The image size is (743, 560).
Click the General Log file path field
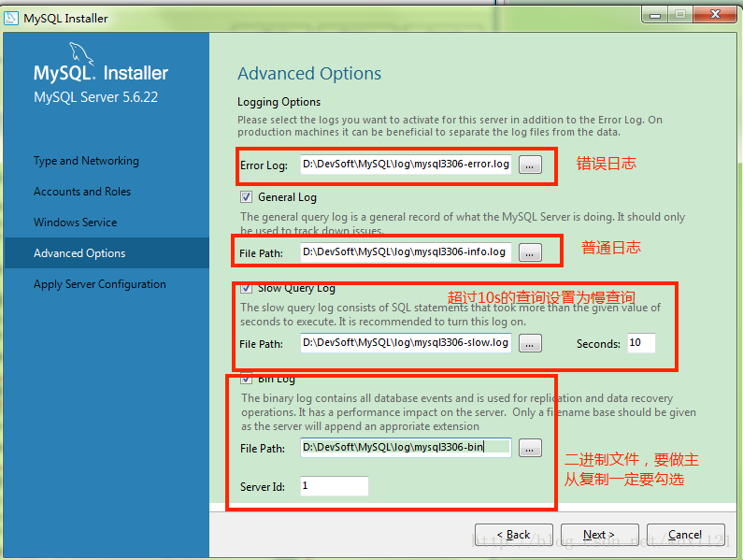[407, 251]
